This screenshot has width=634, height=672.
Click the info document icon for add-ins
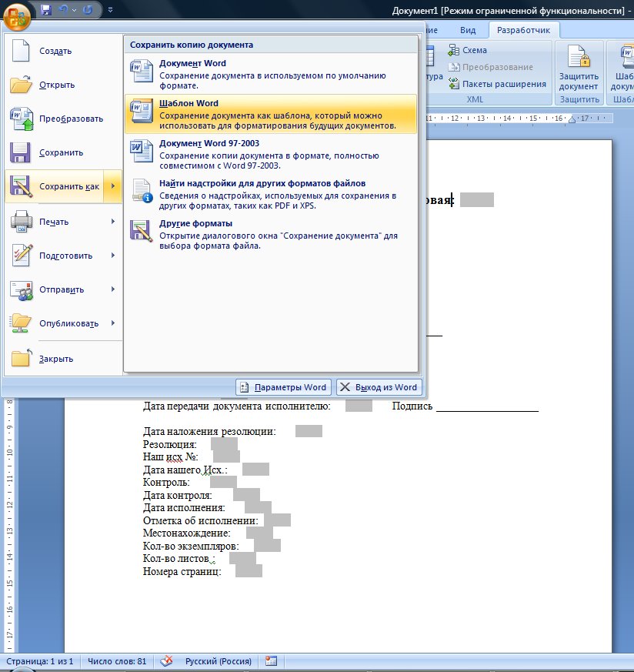click(142, 191)
